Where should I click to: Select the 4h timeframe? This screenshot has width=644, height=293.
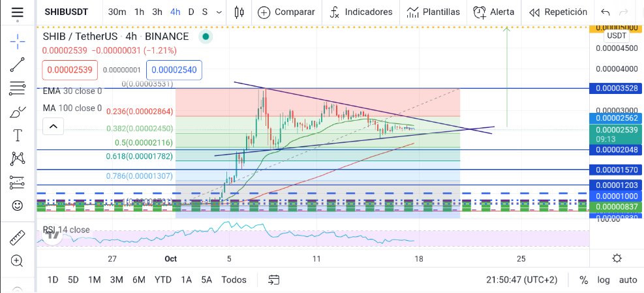click(x=176, y=12)
